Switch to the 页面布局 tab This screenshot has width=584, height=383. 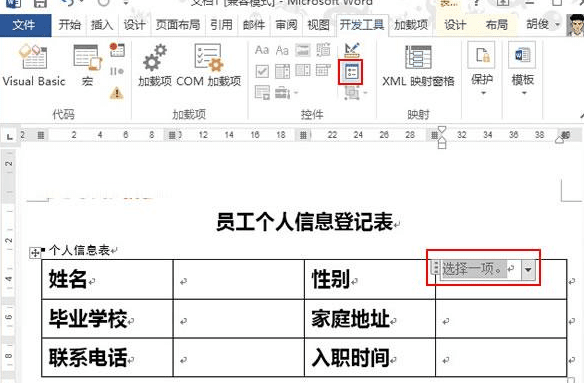coord(178,25)
